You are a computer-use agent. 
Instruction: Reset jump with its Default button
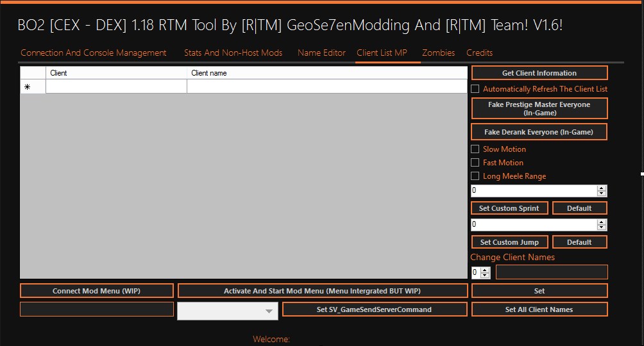[x=579, y=242]
